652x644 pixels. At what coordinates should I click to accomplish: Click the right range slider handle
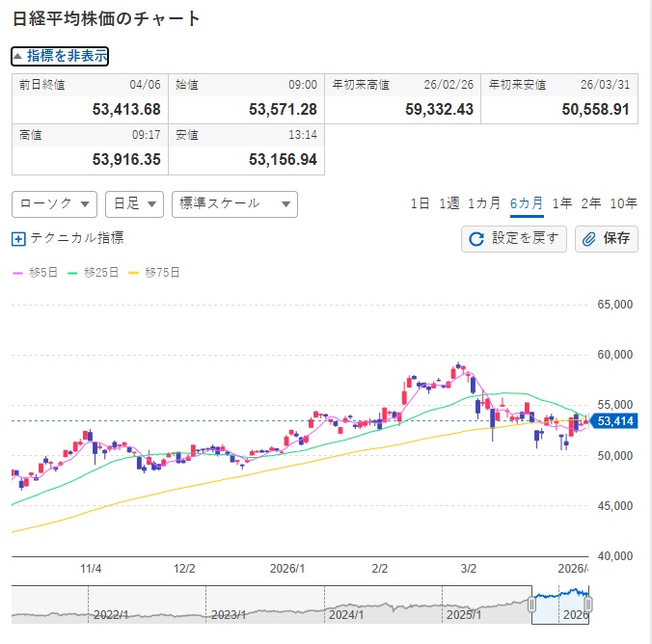[x=588, y=604]
